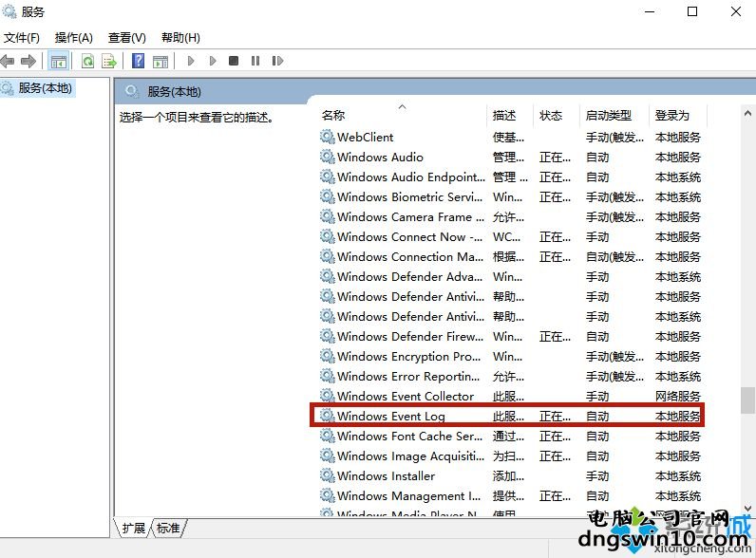Viewport: 756px width, 558px height.
Task: Click the gear icon beside Windows Event Collector
Action: click(328, 396)
